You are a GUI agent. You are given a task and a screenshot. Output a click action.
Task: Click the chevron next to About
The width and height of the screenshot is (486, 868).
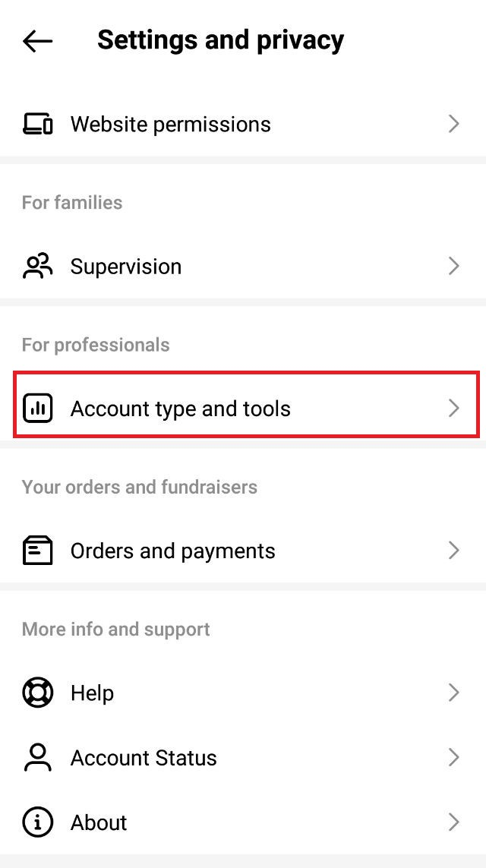(454, 822)
